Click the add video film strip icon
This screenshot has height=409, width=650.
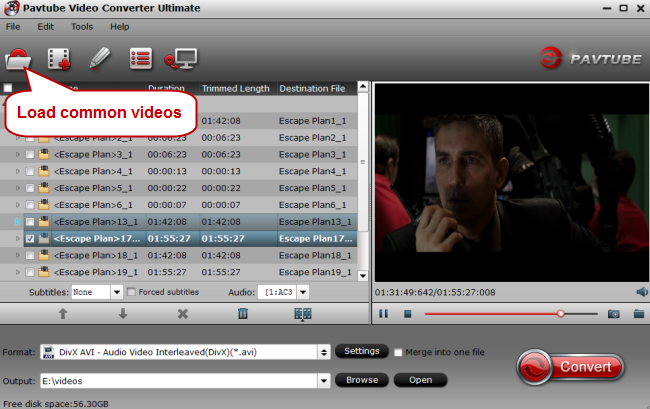[x=59, y=59]
